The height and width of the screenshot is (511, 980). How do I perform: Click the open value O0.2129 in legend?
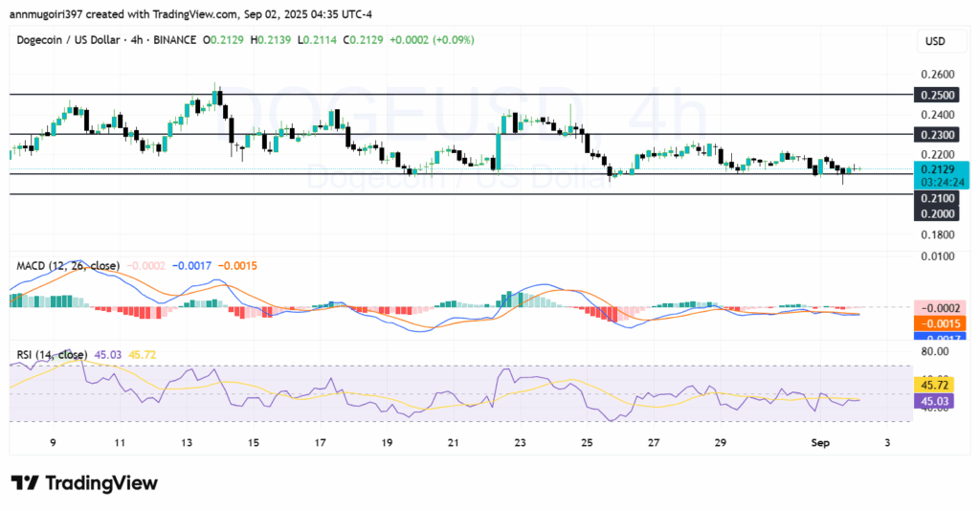[x=223, y=40]
